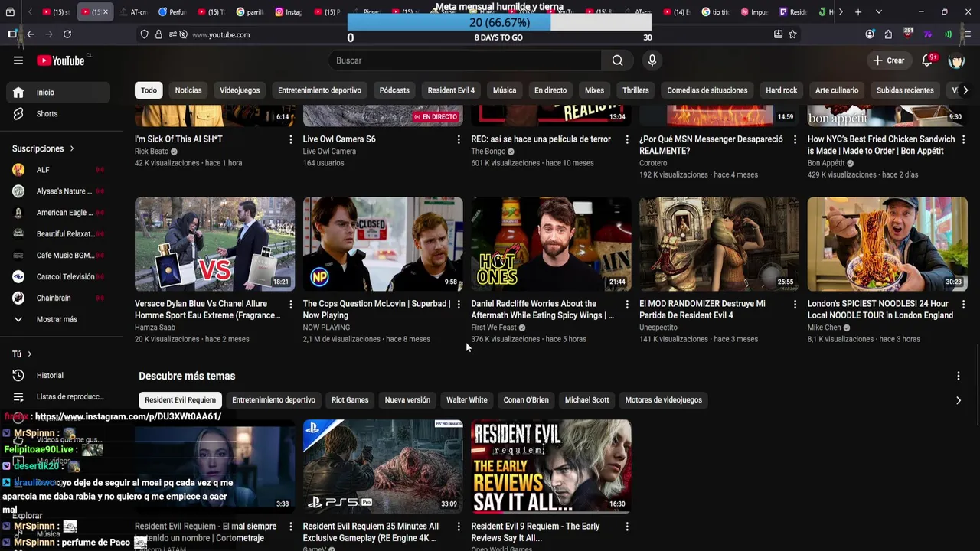
Task: Select the Nueva versión topic chip
Action: [x=407, y=400]
